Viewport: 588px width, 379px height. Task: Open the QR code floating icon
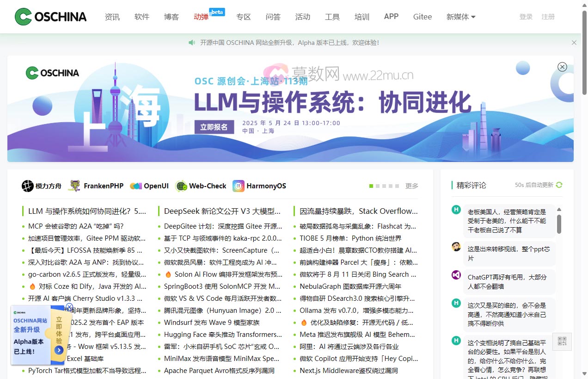(x=562, y=342)
